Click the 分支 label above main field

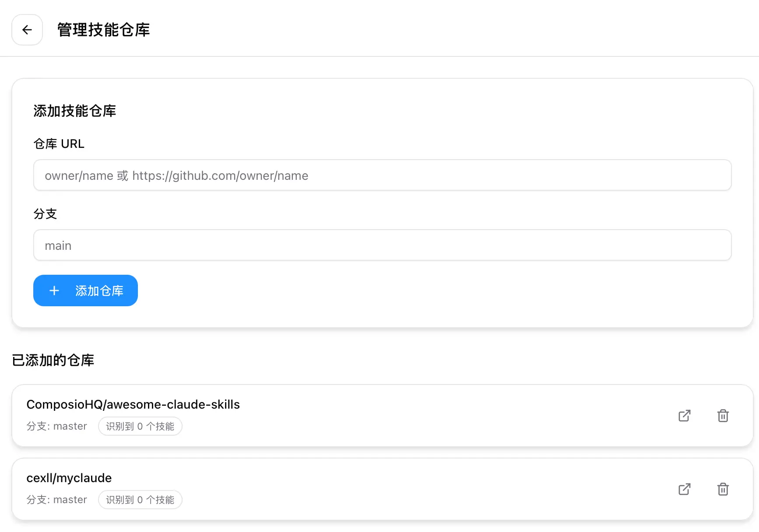point(46,214)
